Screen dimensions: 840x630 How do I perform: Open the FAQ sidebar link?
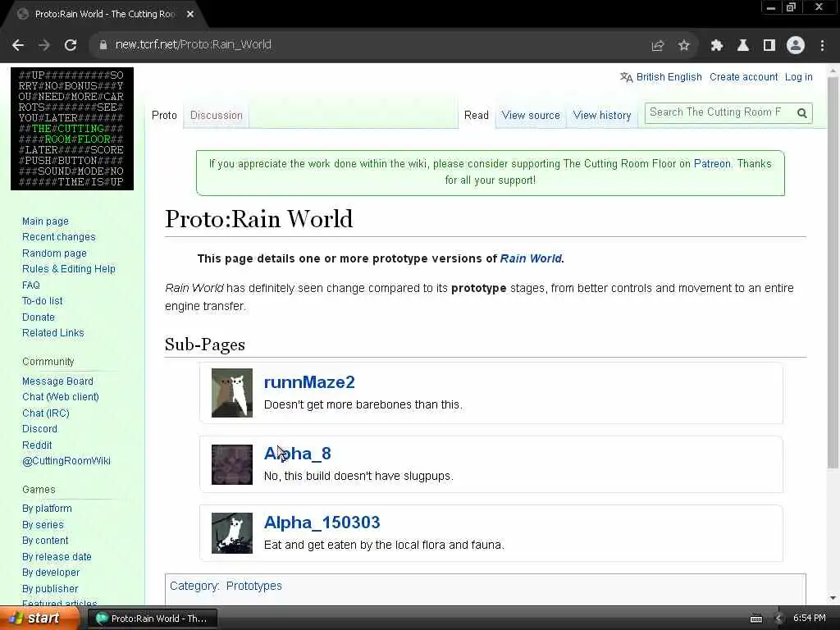pyautogui.click(x=31, y=285)
